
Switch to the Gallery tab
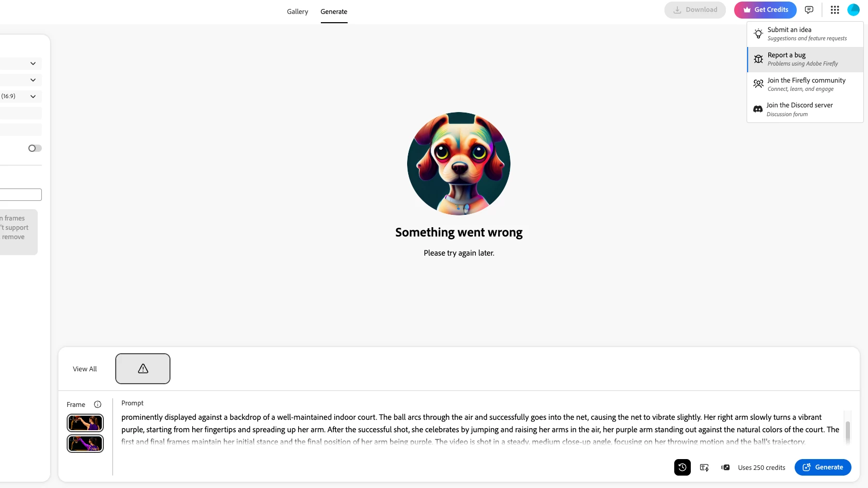point(298,11)
